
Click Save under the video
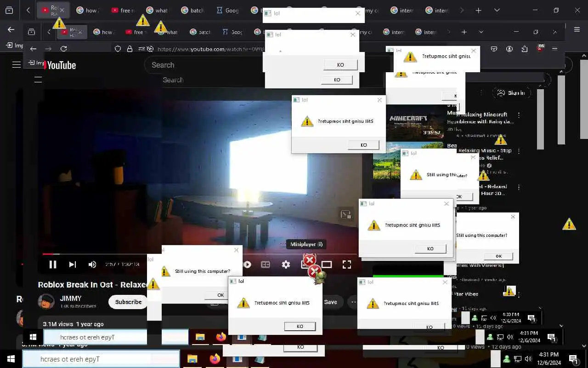click(330, 302)
